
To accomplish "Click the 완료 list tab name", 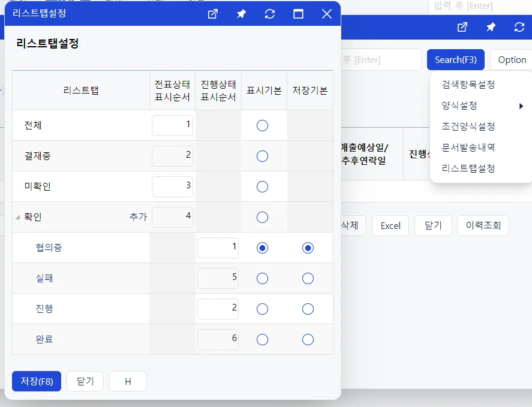I will click(x=44, y=339).
